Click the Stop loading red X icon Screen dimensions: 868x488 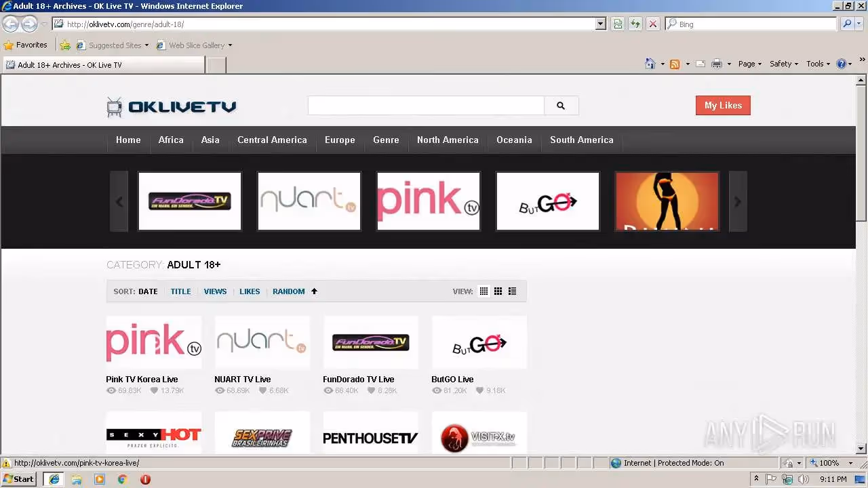(x=653, y=24)
